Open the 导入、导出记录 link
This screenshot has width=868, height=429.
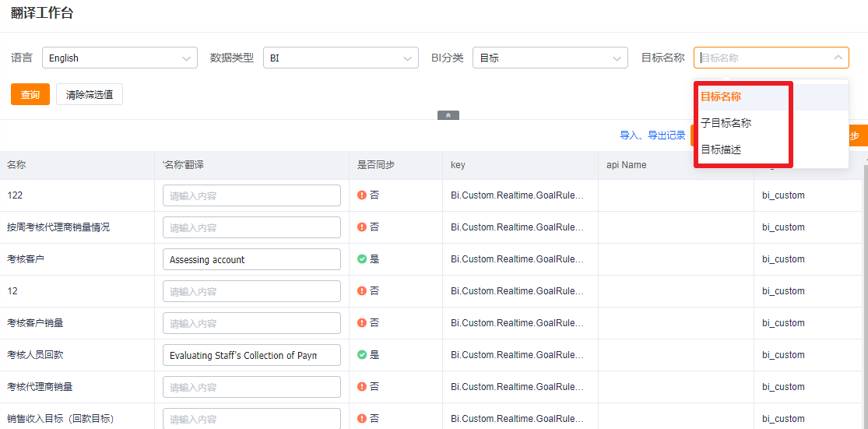pyautogui.click(x=652, y=135)
